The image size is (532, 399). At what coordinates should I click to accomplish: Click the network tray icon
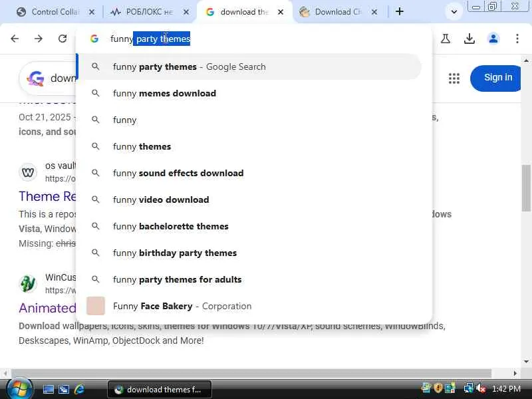point(468,388)
